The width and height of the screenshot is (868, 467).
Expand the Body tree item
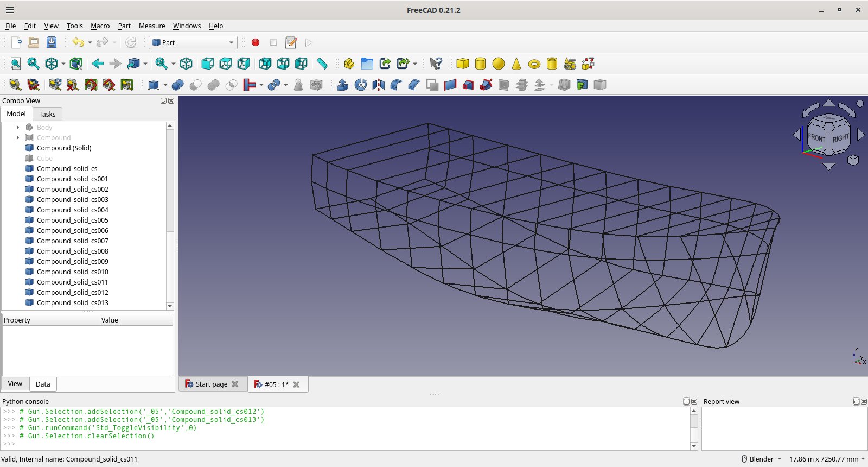[x=18, y=127]
